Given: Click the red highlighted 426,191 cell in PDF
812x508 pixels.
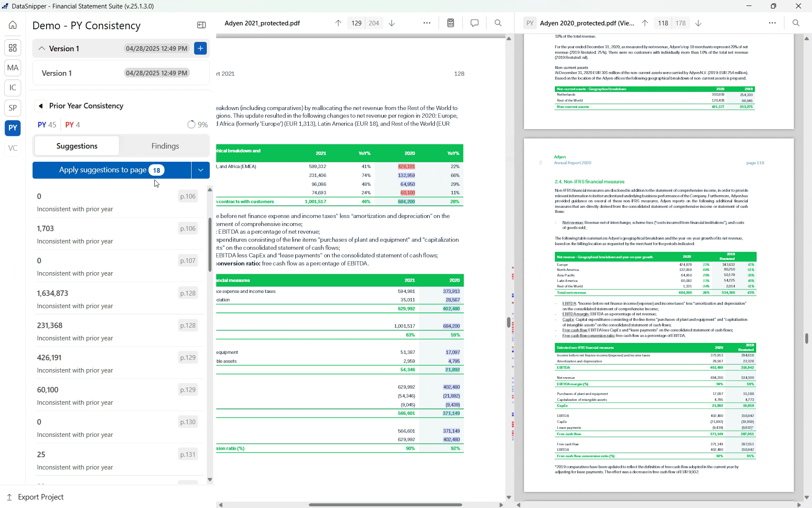Looking at the screenshot, I should point(406,167).
